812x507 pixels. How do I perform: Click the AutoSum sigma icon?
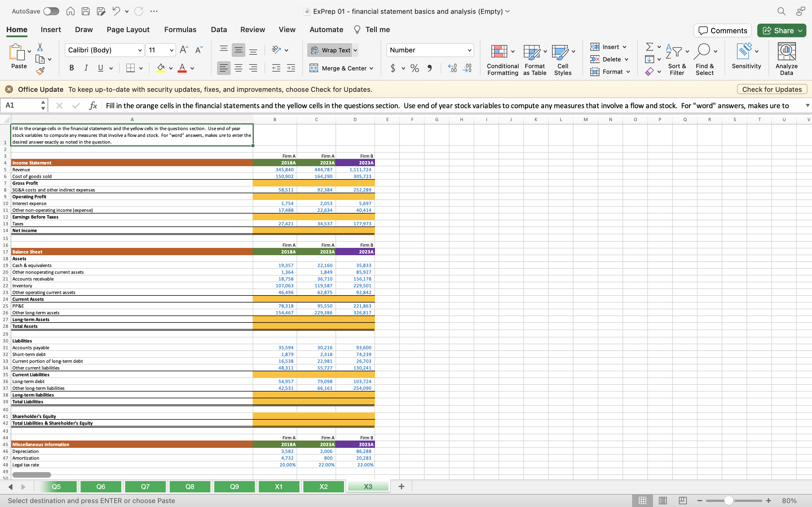[650, 47]
